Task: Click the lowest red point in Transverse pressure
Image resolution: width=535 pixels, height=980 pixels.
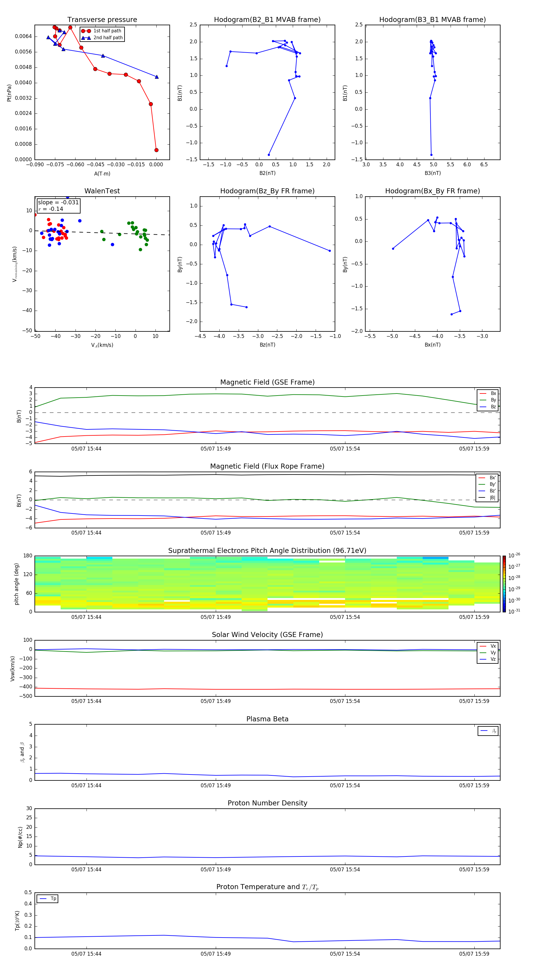Action: pyautogui.click(x=157, y=150)
